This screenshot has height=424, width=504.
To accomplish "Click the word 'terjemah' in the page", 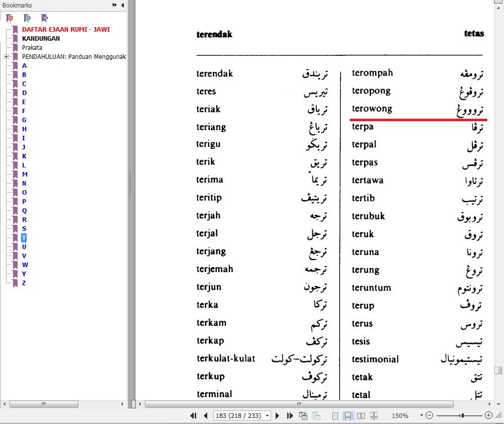I will click(x=215, y=269).
